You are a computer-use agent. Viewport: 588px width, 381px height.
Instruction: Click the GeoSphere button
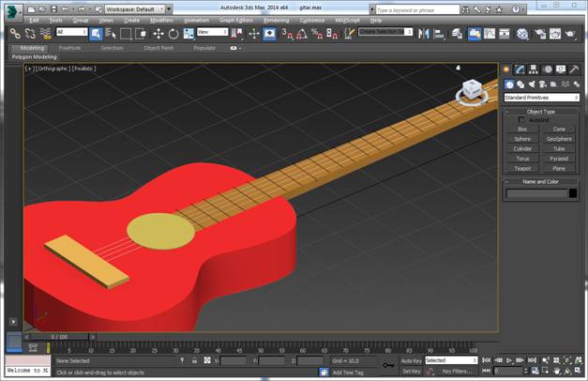tap(559, 139)
